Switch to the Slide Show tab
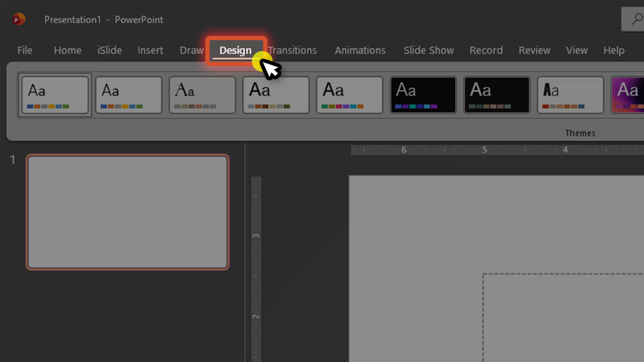The image size is (644, 362). [x=429, y=50]
